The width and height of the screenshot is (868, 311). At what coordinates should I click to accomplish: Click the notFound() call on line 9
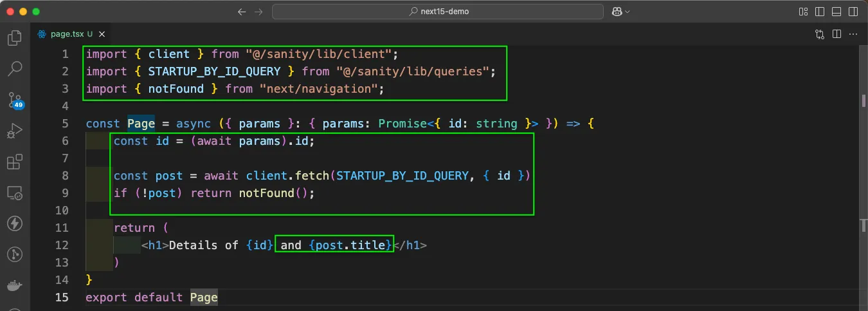(x=274, y=193)
